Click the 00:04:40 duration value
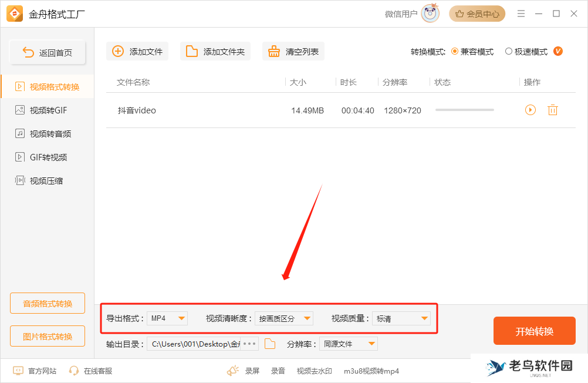Viewport: 588px width, 383px height. point(358,110)
